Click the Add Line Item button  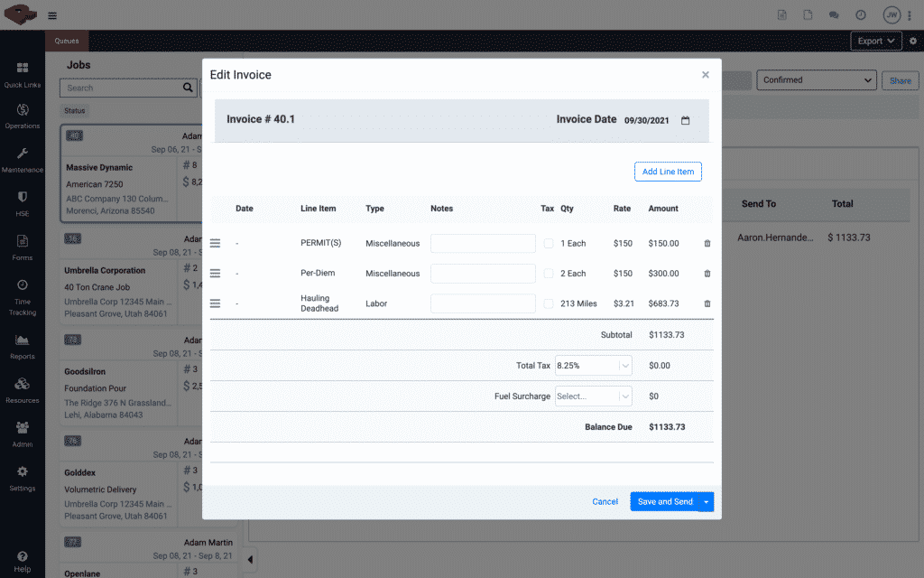[668, 172]
